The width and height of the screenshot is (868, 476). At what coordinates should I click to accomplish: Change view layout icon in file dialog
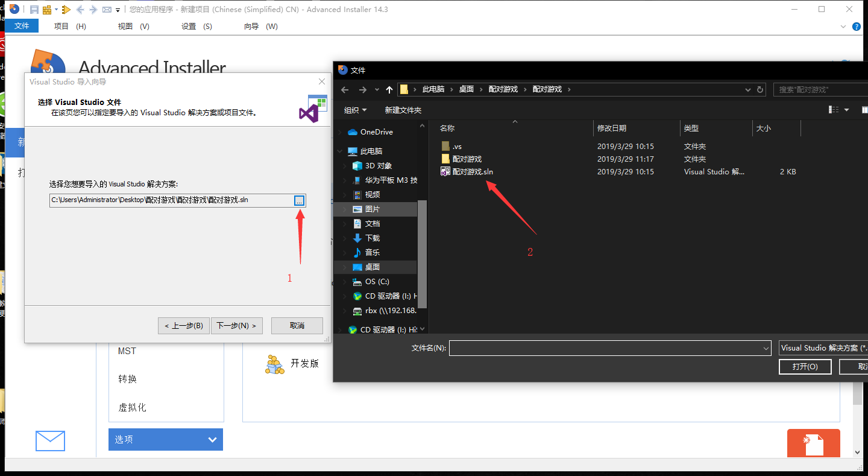[x=834, y=110]
